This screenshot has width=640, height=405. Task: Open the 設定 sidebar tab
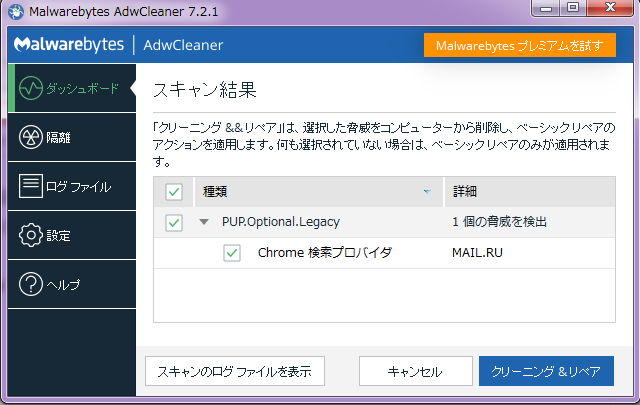[x=72, y=235]
